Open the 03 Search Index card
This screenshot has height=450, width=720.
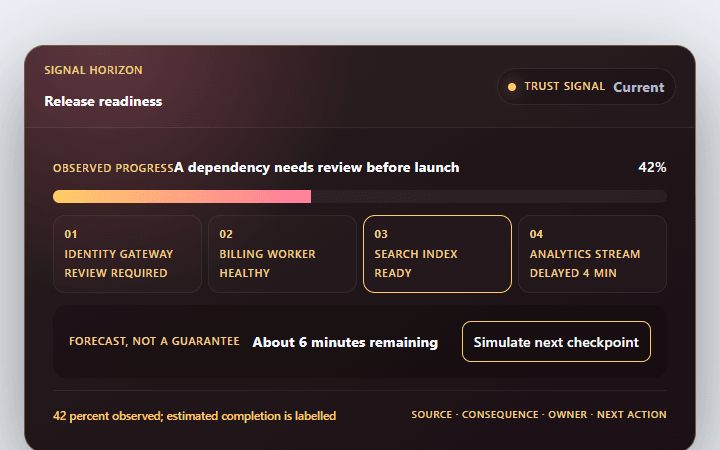(x=437, y=254)
